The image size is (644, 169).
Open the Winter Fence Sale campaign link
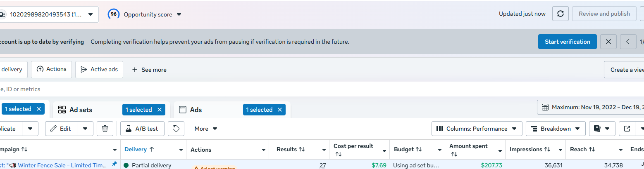tap(62, 165)
